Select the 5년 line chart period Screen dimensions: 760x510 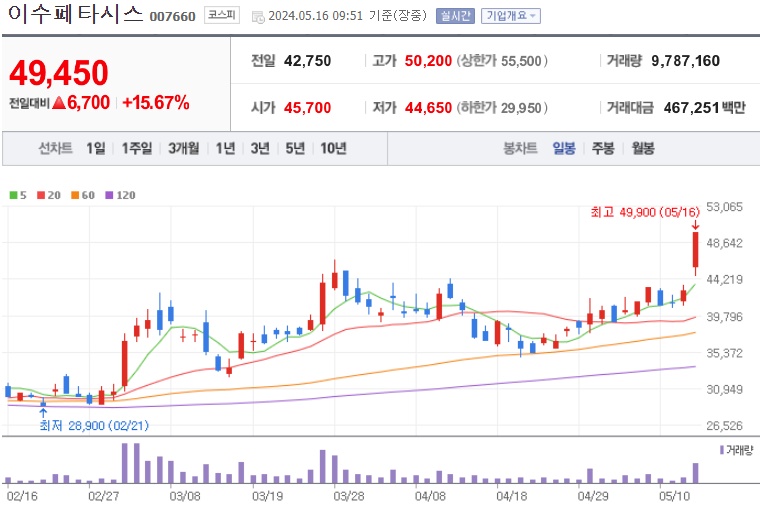295,148
